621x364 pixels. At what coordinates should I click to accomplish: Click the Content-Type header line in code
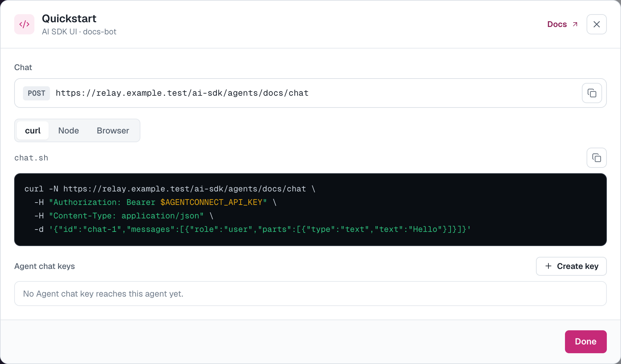coord(124,216)
